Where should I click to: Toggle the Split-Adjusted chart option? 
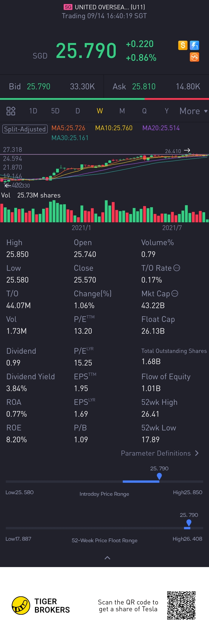[x=25, y=129]
